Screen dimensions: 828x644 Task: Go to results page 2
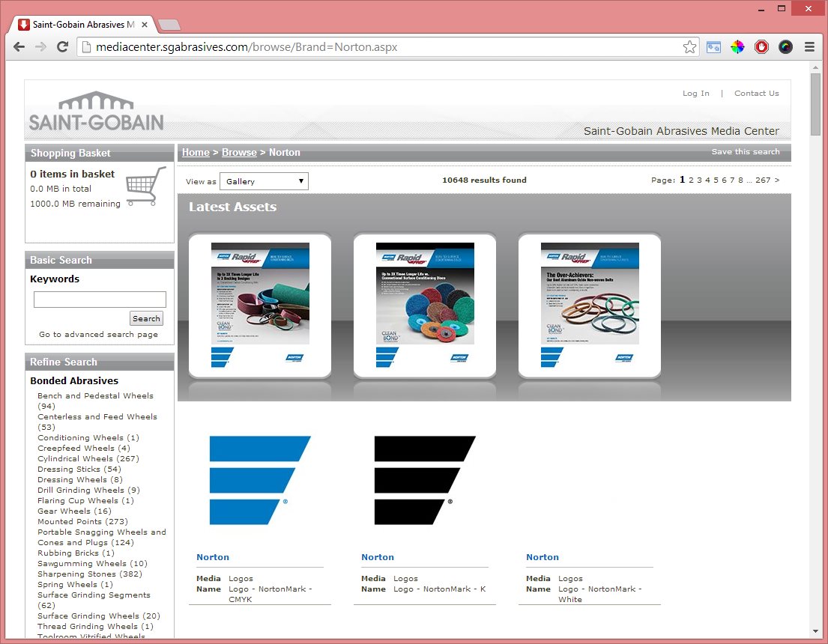click(x=691, y=180)
